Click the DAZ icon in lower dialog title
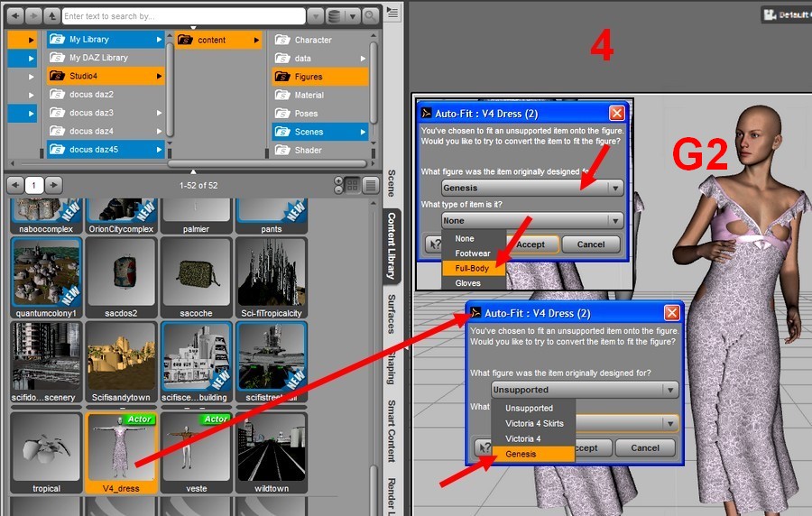 click(x=475, y=313)
